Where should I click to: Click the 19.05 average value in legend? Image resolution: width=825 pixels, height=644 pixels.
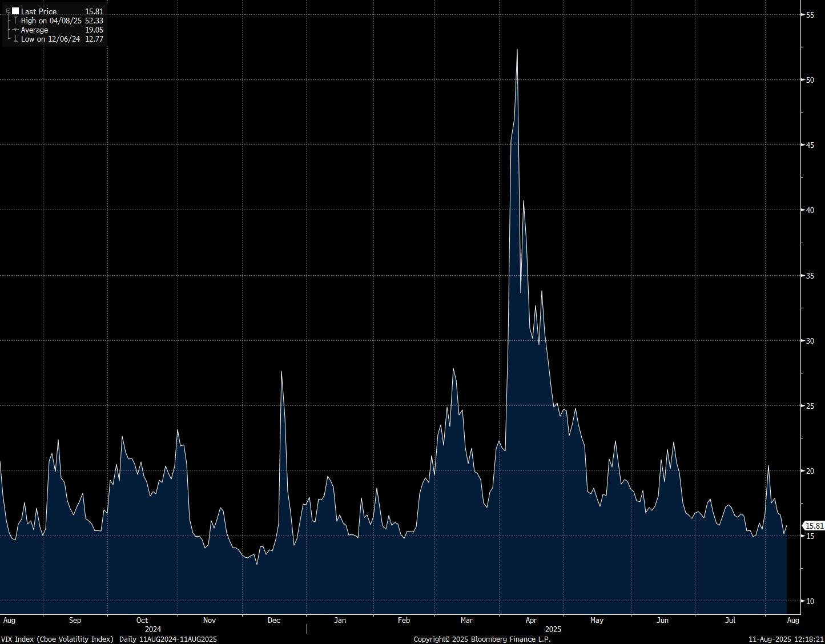(94, 30)
